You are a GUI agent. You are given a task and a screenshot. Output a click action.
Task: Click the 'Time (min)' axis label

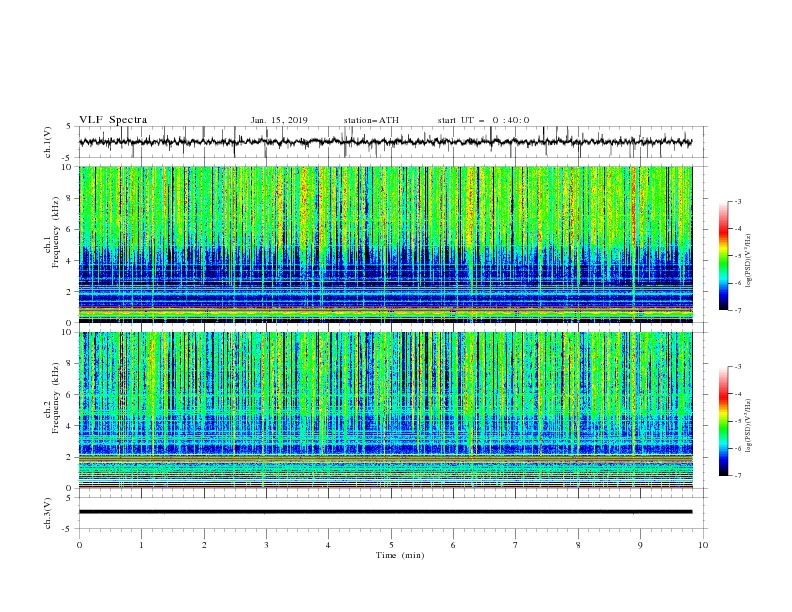[400, 555]
